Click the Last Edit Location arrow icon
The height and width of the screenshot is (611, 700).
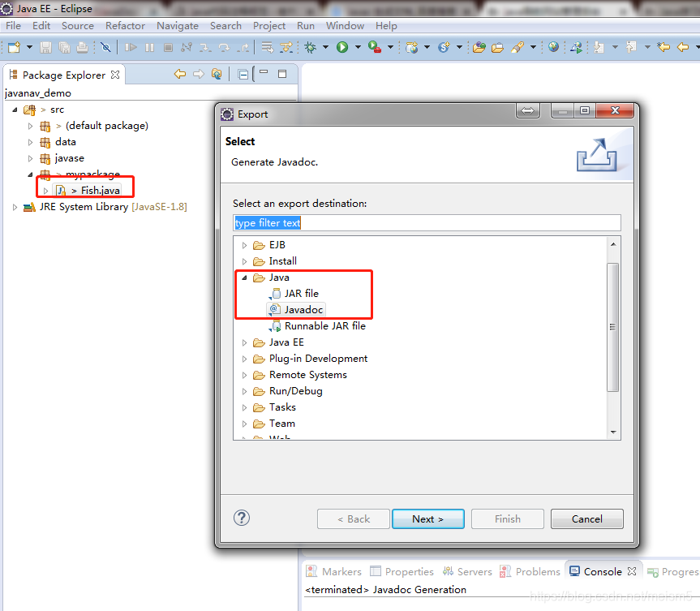tap(663, 47)
